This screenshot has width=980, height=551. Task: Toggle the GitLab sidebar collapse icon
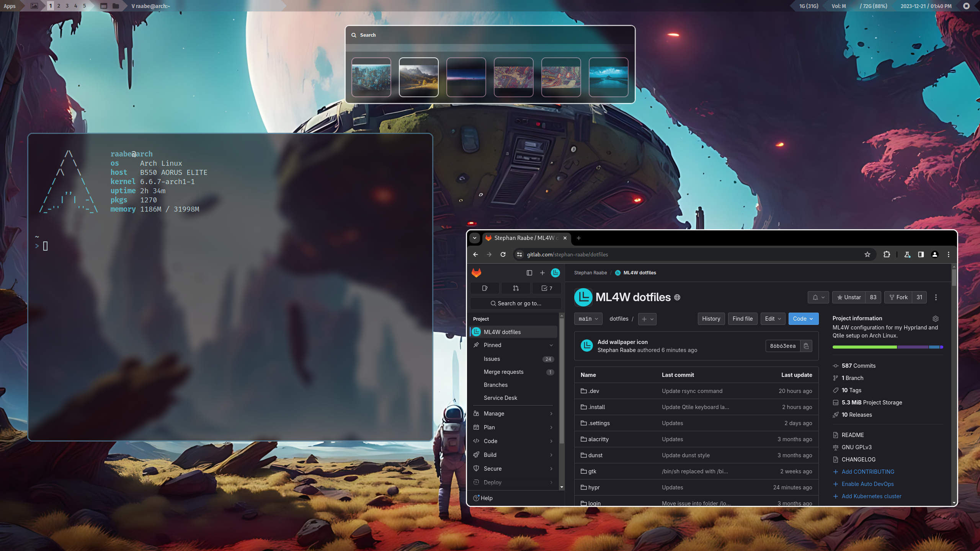[x=529, y=273]
